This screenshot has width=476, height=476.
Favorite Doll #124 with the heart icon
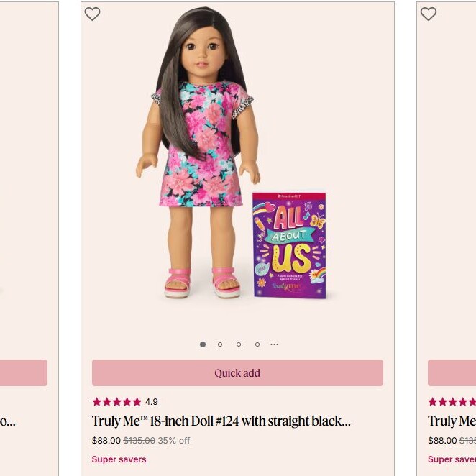(92, 14)
